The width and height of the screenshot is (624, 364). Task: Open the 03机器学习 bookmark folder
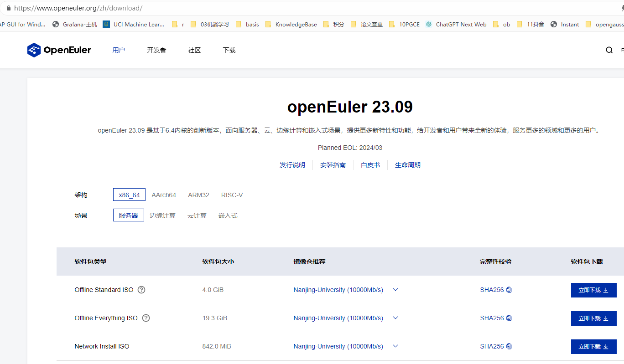coord(209,25)
